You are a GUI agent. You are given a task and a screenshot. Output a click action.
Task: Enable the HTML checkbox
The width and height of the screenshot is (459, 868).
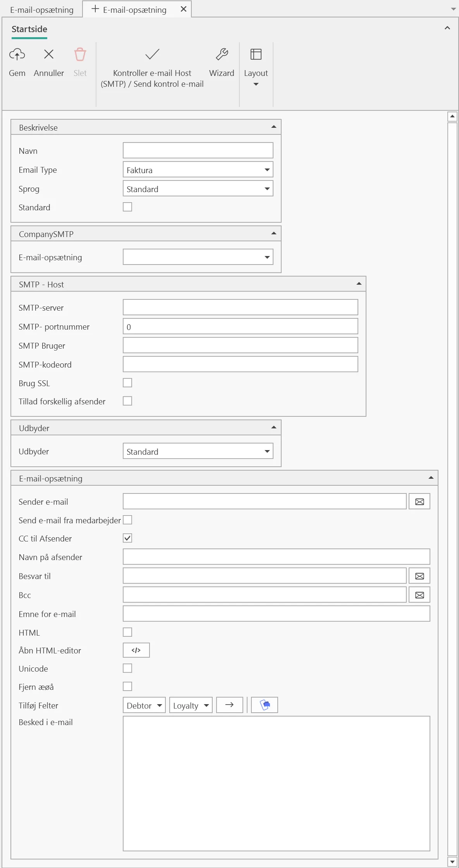pyautogui.click(x=127, y=632)
